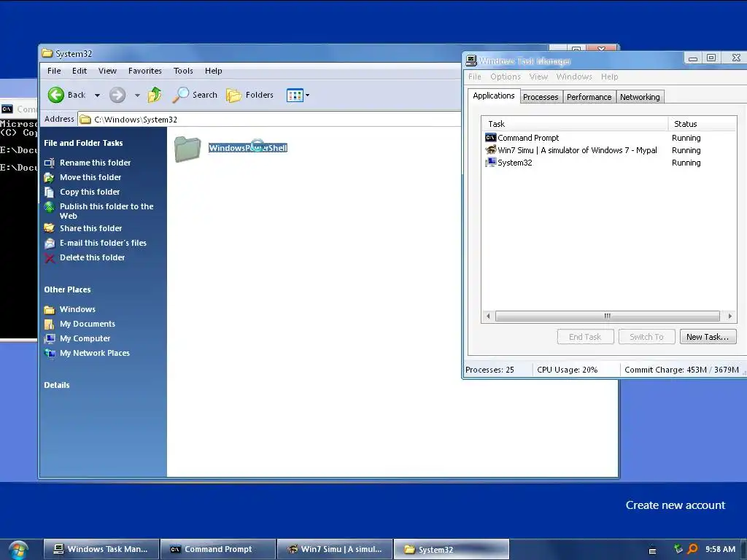Click the Forward arrow in System32 toolbar
747x560 pixels.
(117, 95)
